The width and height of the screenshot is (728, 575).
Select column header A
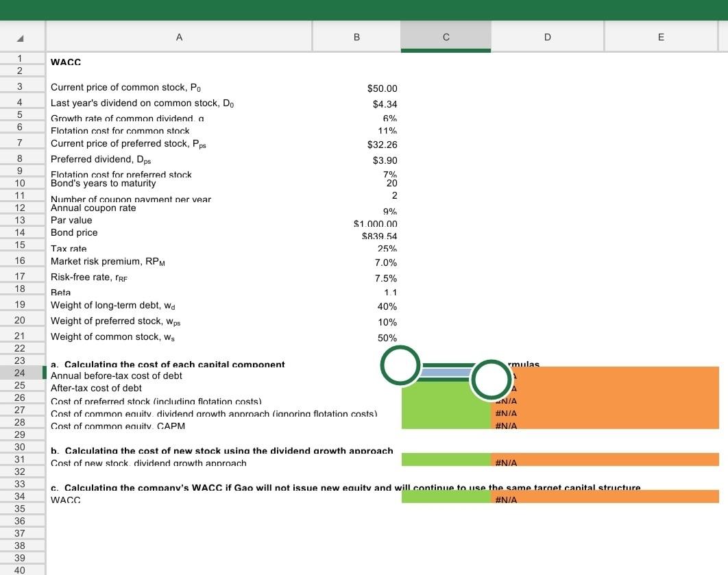(178, 36)
